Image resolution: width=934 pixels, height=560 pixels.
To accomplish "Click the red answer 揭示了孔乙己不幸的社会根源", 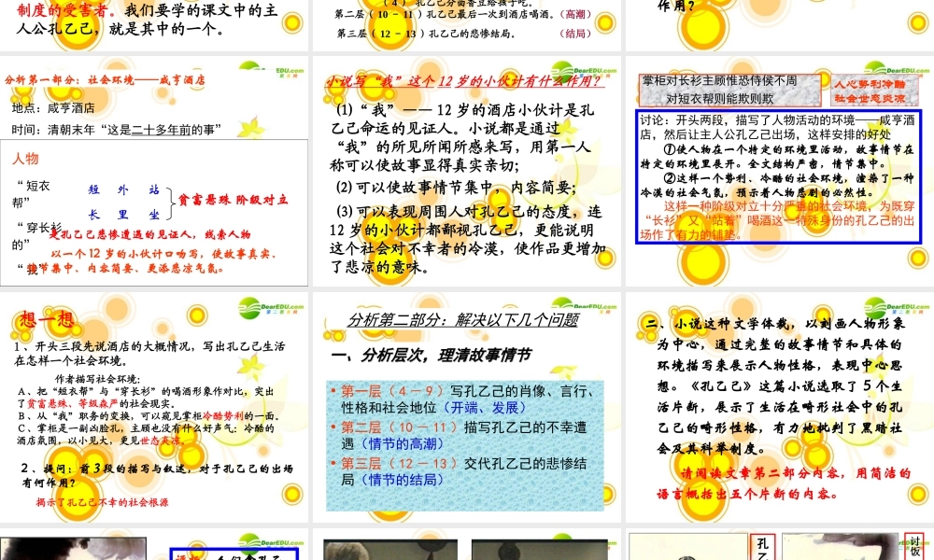I will 102,502.
